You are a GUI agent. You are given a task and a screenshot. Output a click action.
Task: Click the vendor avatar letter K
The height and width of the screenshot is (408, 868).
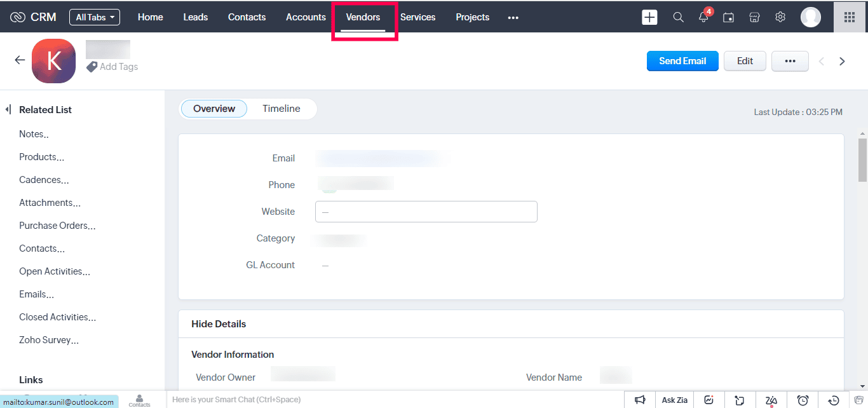[x=54, y=61]
